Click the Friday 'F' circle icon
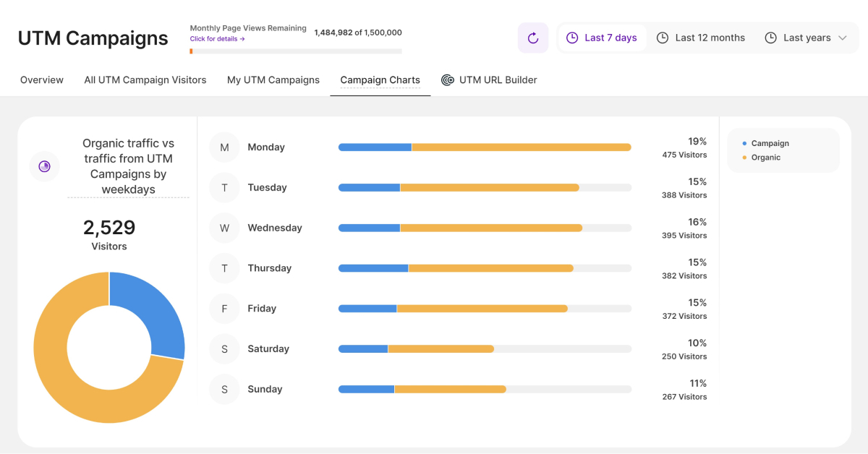868x454 pixels. [224, 309]
